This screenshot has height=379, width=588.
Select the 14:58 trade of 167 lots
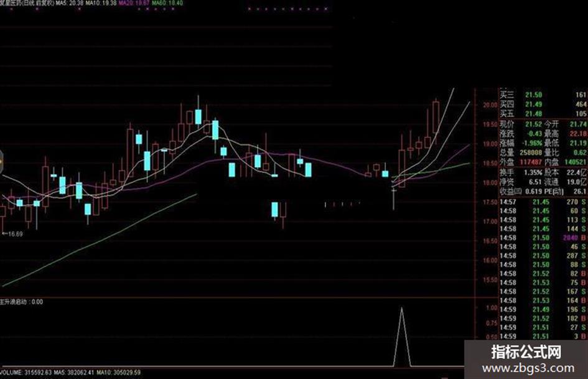(543, 292)
